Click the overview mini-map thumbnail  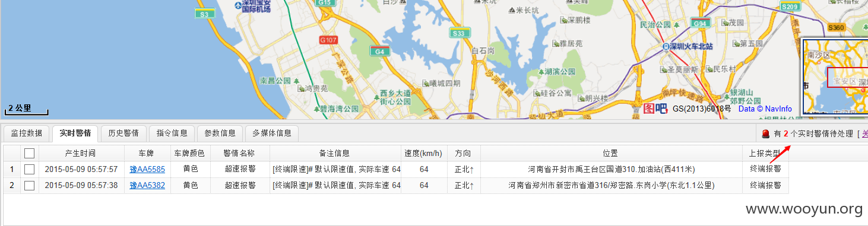[835, 76]
